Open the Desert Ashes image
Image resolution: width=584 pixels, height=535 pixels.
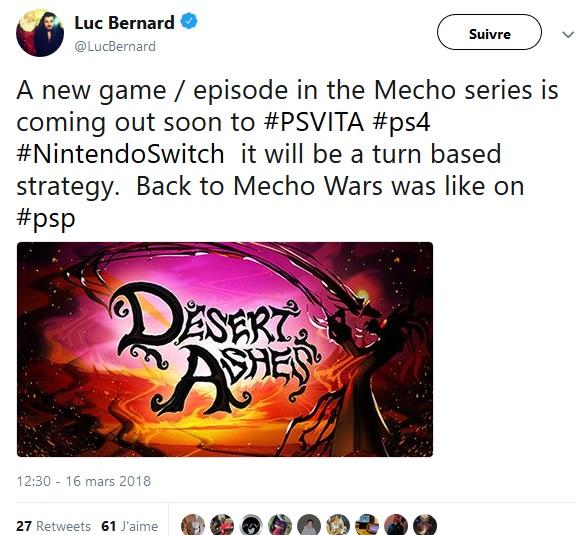point(225,349)
